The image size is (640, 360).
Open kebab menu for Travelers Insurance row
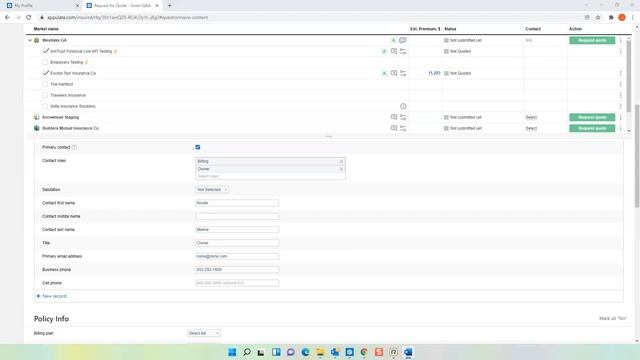620,96
